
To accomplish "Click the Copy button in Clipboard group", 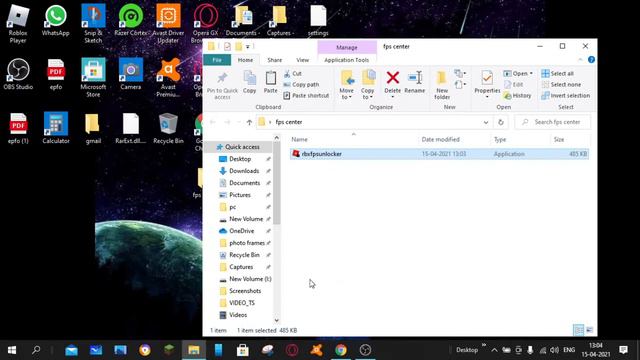I will coord(249,82).
